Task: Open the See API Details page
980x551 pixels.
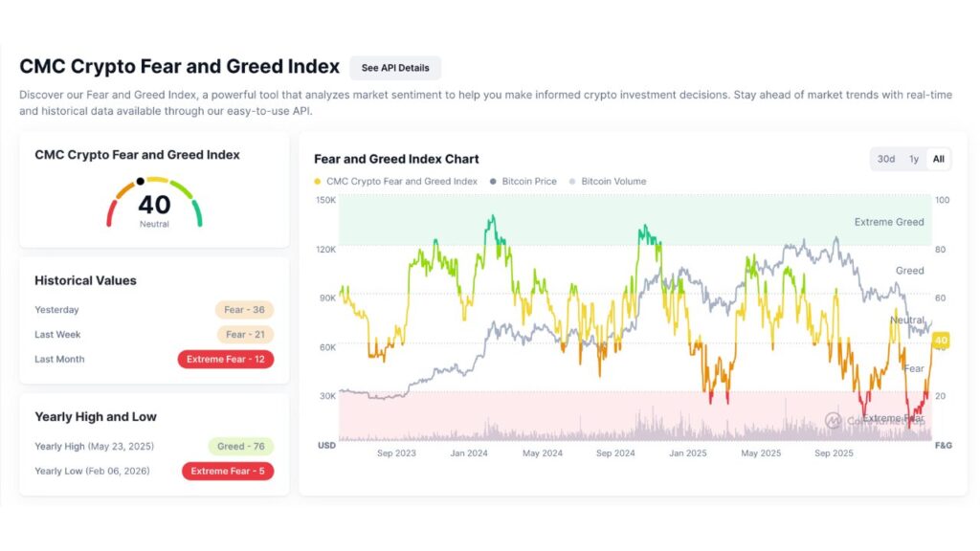Action: click(x=395, y=67)
